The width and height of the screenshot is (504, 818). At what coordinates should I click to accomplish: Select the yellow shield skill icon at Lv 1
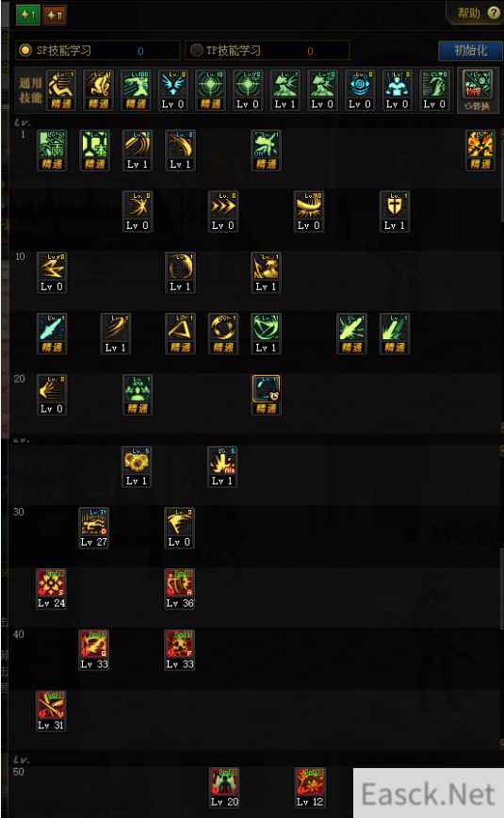395,211
